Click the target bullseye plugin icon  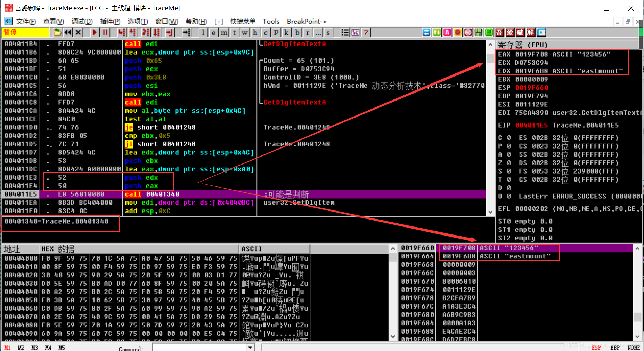point(468,32)
